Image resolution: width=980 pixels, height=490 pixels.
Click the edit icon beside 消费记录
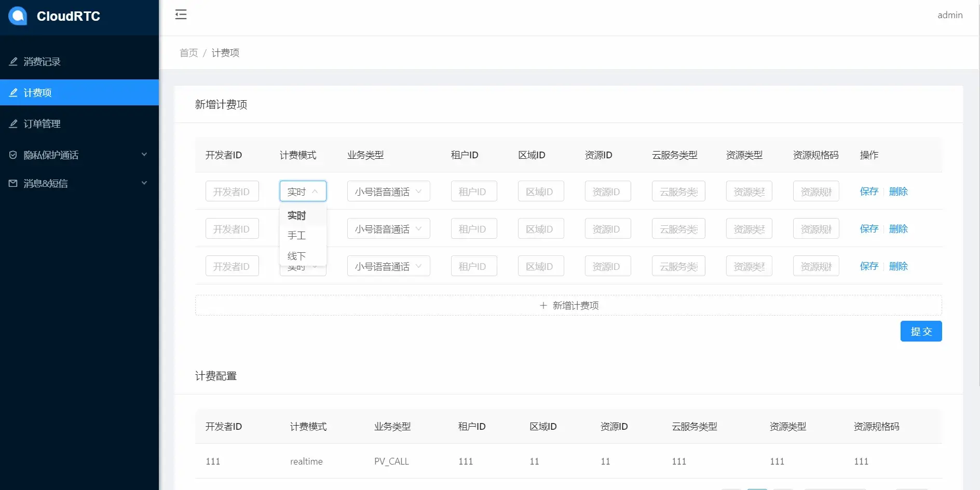pos(13,61)
